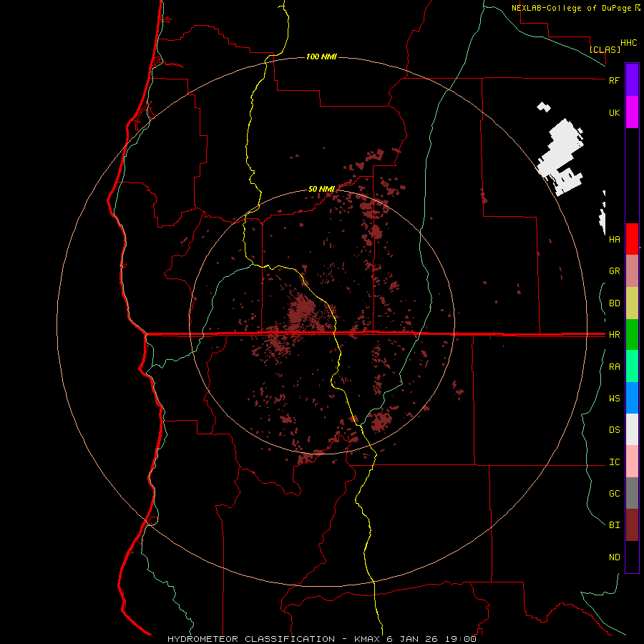The image size is (644, 644).
Task: Click the BD legend label
Action: (x=614, y=303)
